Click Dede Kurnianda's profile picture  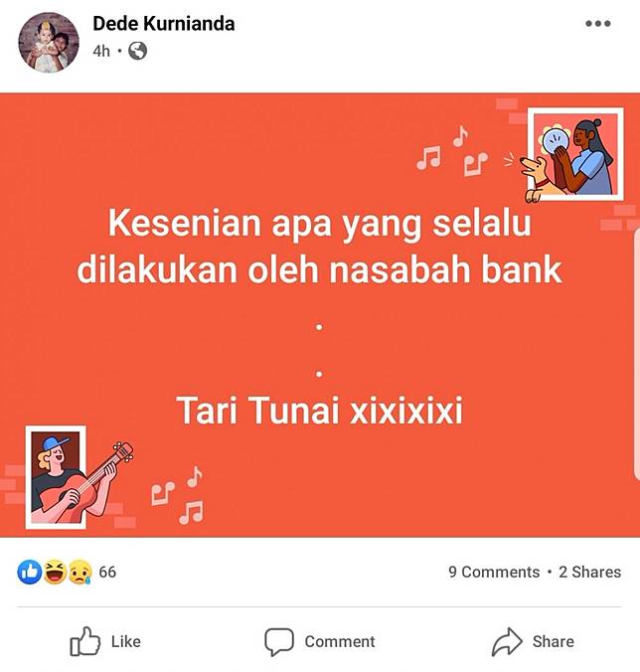click(x=49, y=42)
